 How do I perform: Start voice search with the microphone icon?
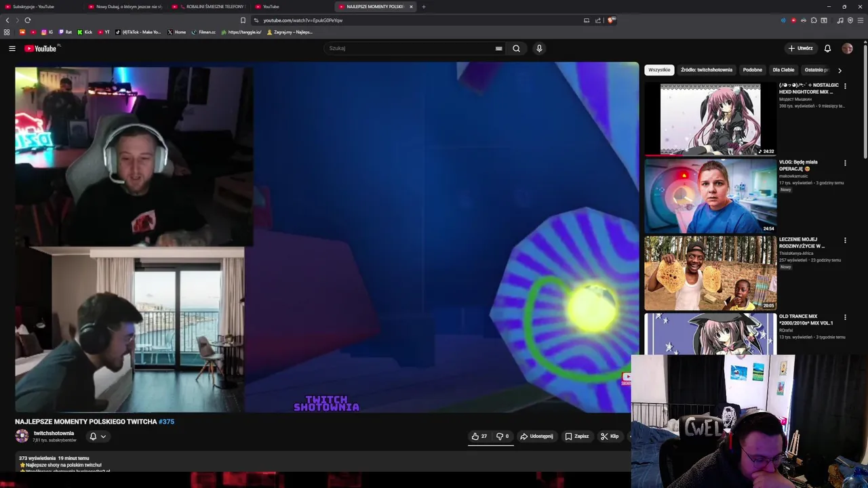(x=539, y=48)
